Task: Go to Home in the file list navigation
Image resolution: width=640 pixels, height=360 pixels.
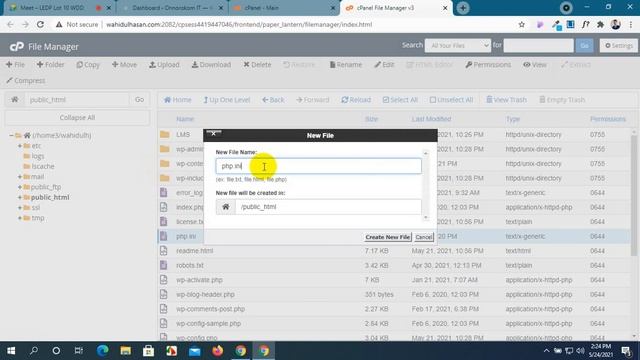Action: coord(178,100)
